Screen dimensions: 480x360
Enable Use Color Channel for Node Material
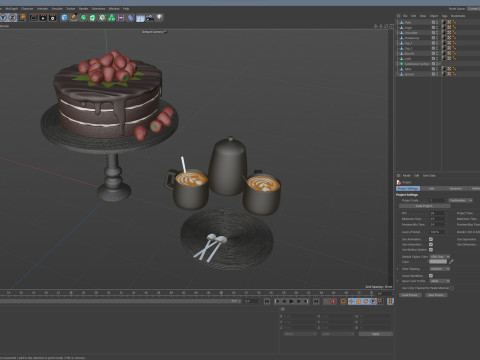(452, 288)
